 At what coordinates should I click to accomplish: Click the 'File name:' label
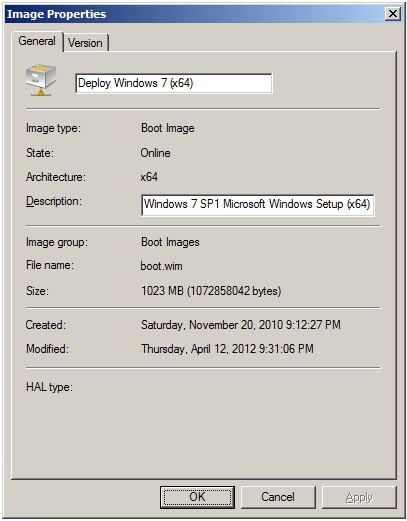tap(50, 265)
